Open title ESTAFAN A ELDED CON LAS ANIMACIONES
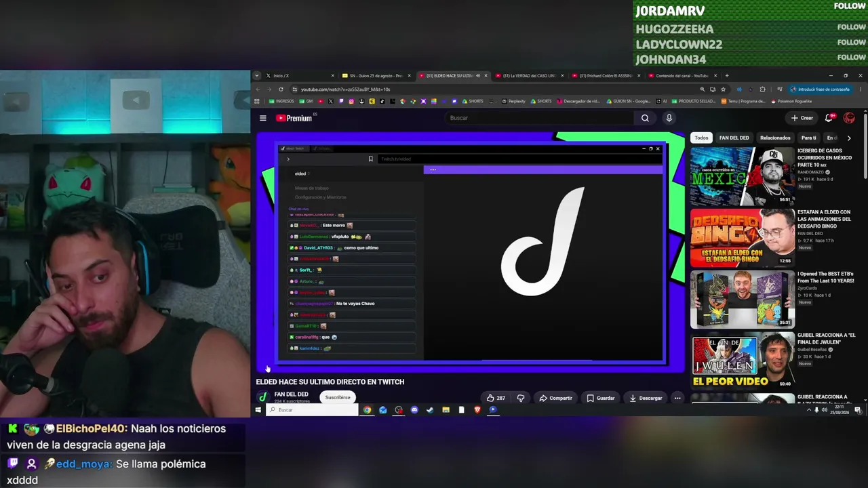Image resolution: width=868 pixels, height=488 pixels. [x=825, y=219]
